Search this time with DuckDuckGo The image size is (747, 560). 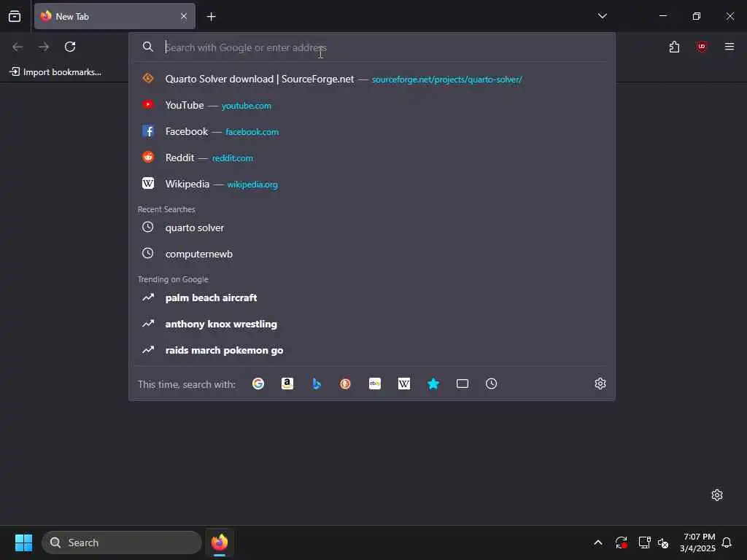point(345,384)
